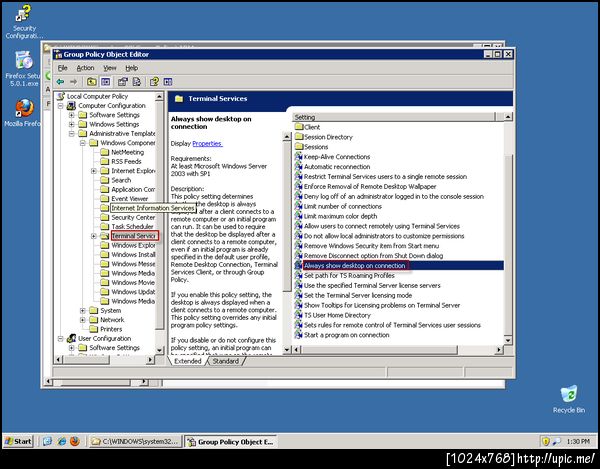Launch Internet Explorer from quick launch

[62, 441]
